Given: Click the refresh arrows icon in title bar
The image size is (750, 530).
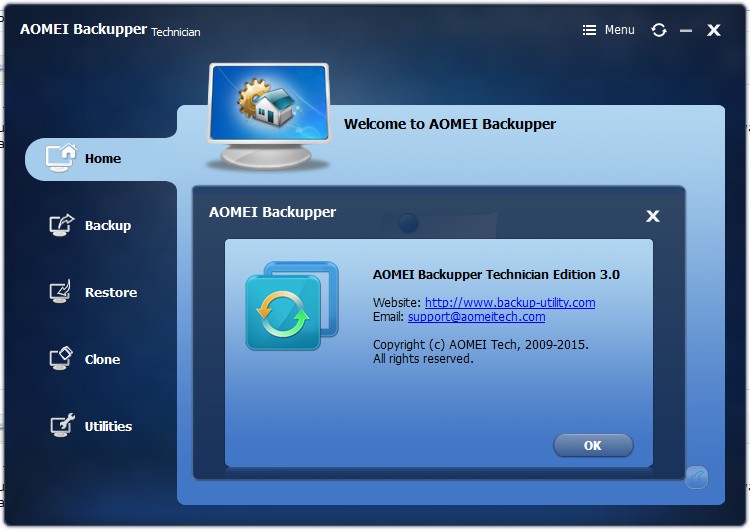Looking at the screenshot, I should 658,30.
